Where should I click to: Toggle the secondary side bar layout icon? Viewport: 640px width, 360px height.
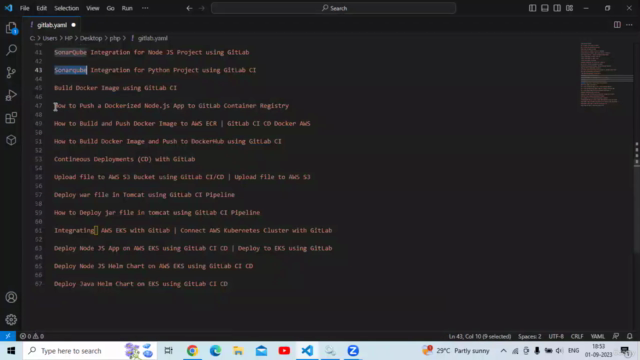(557, 8)
